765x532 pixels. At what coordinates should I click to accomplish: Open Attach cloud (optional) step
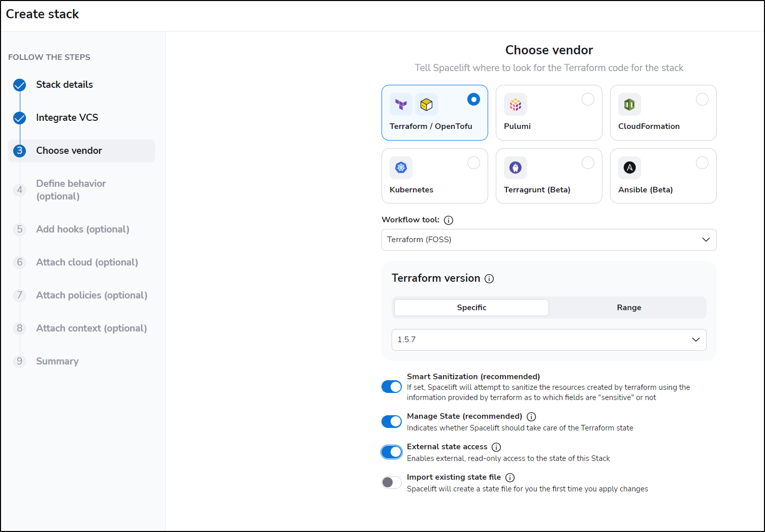[x=87, y=262]
